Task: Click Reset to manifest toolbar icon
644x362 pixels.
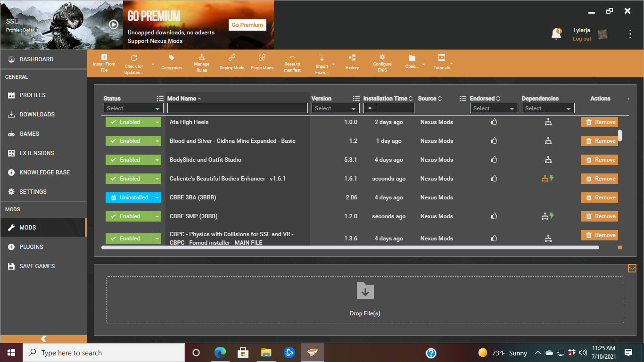Action: click(292, 57)
